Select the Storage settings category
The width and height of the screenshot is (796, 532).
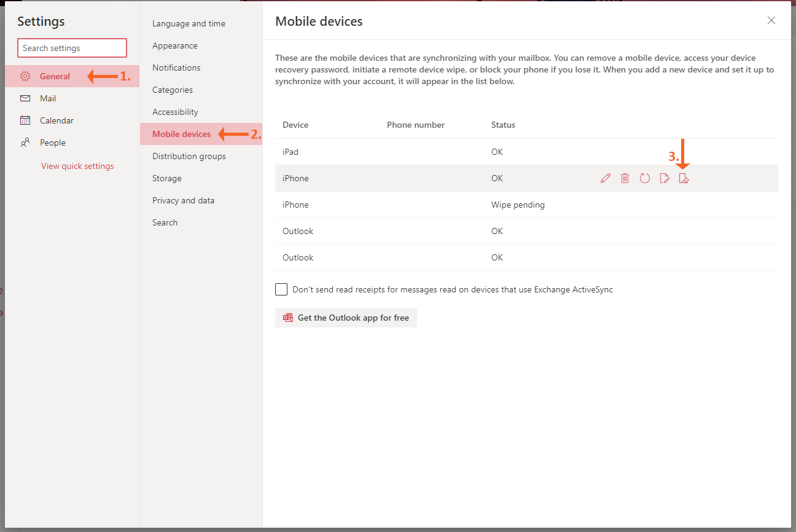click(x=166, y=178)
